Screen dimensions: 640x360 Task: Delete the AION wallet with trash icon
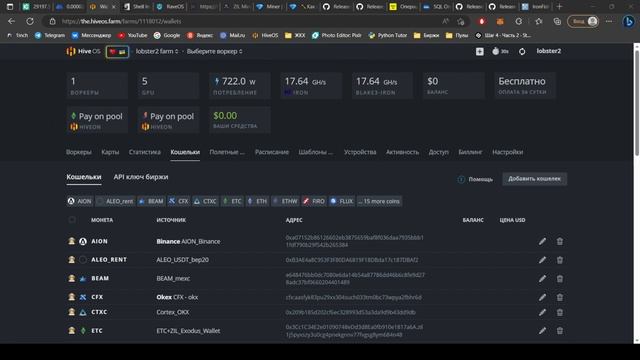(x=560, y=242)
